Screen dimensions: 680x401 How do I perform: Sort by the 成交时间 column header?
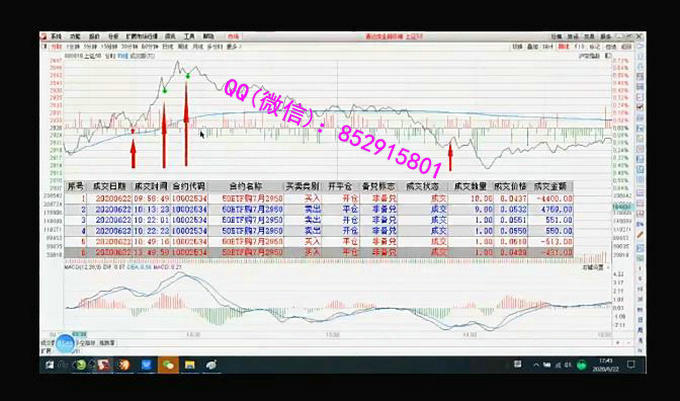tap(151, 186)
